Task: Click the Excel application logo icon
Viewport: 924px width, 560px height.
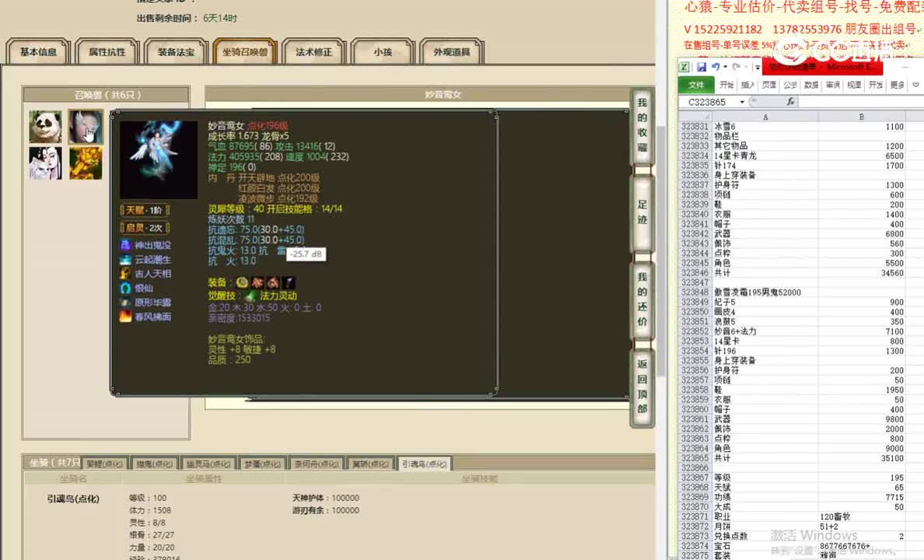Action: tap(684, 67)
